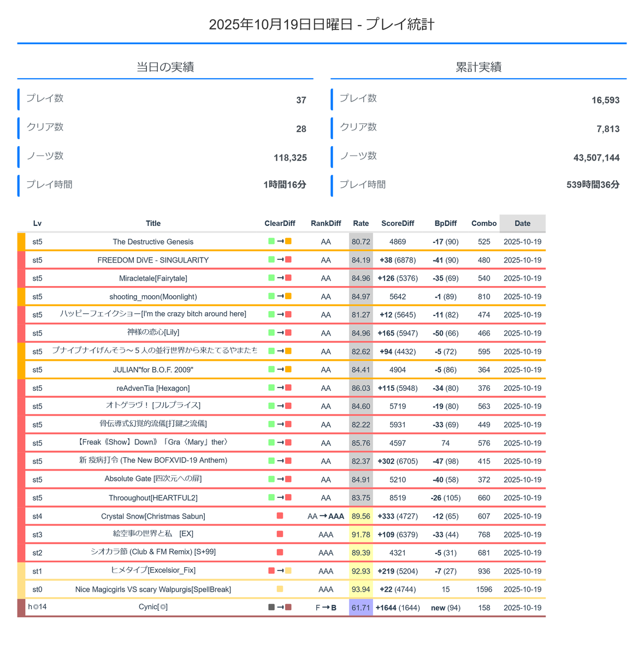This screenshot has width=644, height=655.
Task: Click clear-change icon for 神様の恋心[Lily]
Action: click(280, 333)
